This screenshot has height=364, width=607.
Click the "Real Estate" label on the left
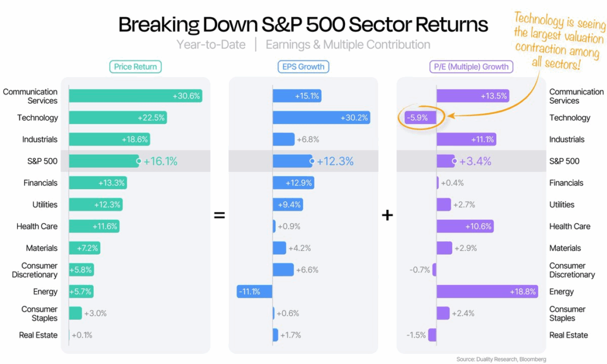[x=39, y=335]
